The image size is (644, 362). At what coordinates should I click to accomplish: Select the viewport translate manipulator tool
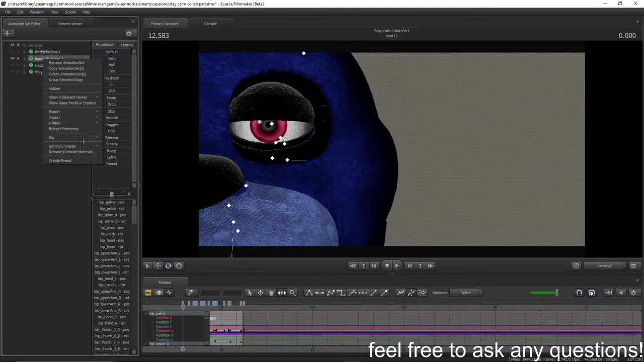[x=157, y=265]
